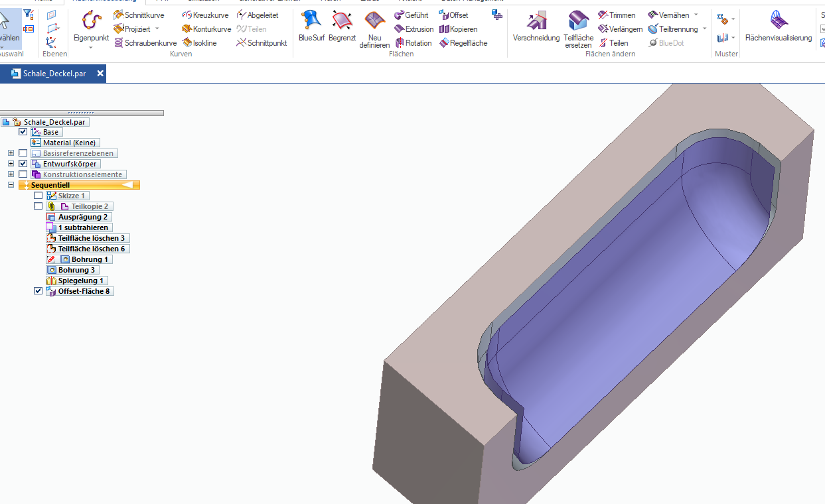Open the Eigenpunkt dropdown arrow
This screenshot has width=825, height=504.
click(91, 48)
